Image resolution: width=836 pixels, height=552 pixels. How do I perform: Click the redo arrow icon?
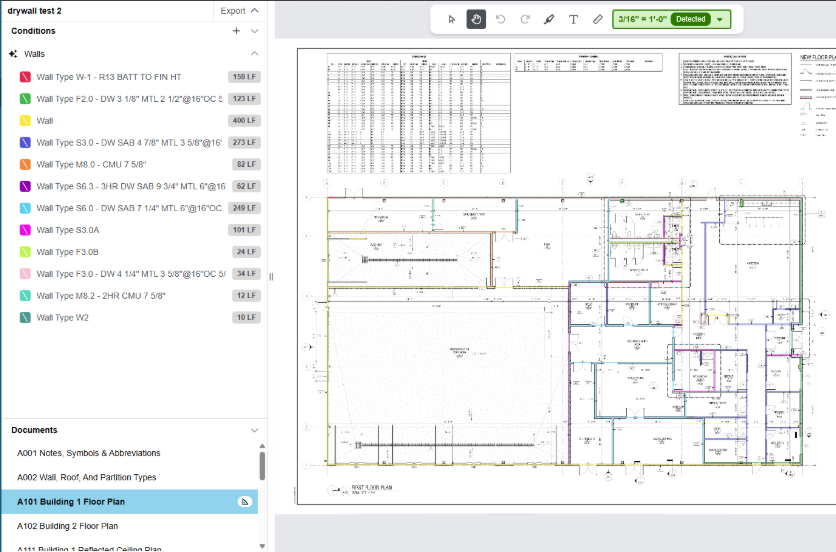[x=525, y=19]
